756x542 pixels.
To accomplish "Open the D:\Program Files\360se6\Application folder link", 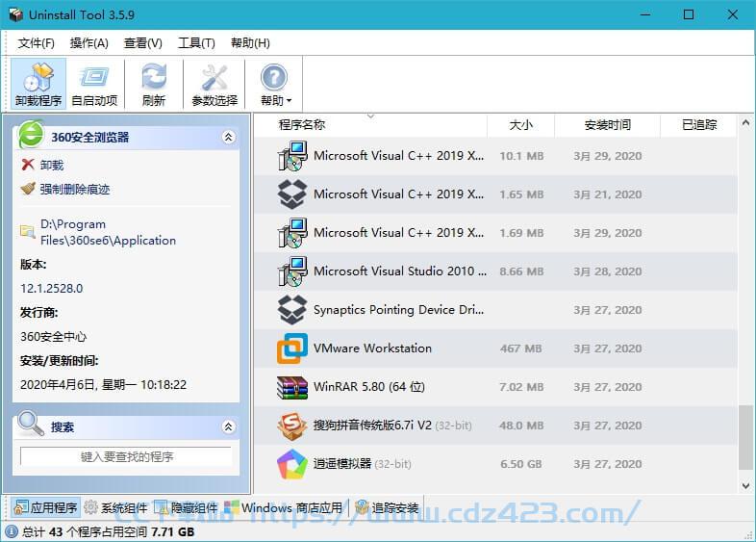I will coord(108,232).
